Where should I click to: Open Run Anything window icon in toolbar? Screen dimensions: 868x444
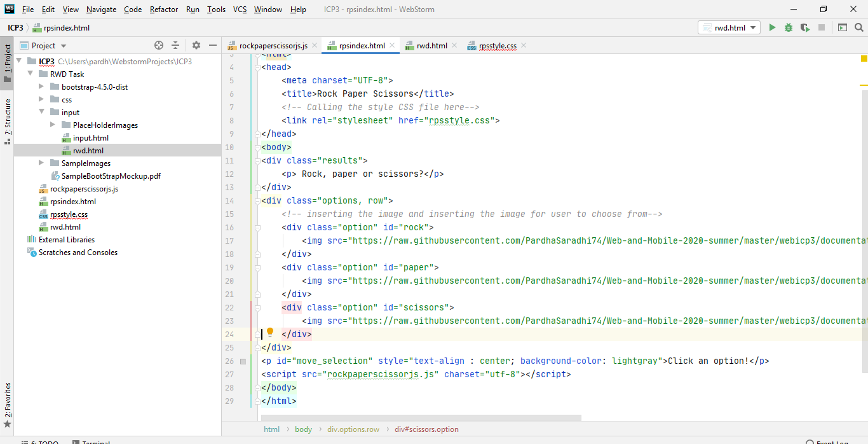843,27
